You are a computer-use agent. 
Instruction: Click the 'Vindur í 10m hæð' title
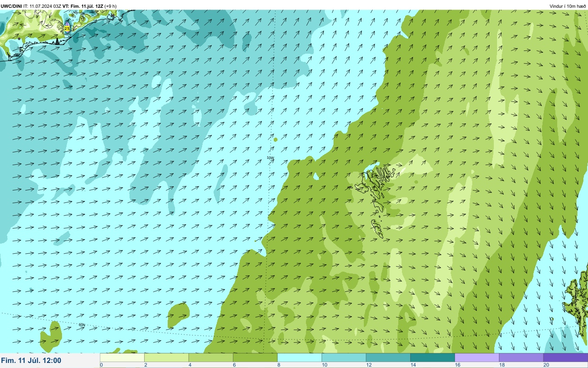tap(568, 6)
